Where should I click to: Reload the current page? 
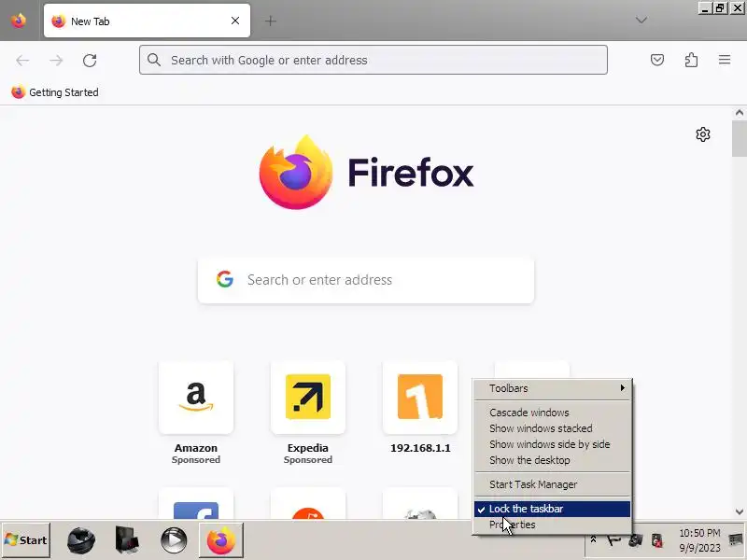click(x=90, y=60)
